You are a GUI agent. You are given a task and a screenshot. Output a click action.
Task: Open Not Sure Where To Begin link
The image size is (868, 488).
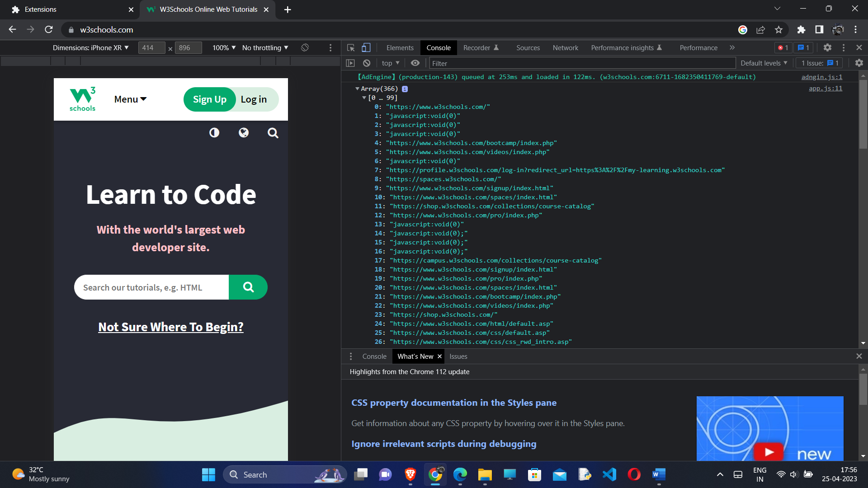(171, 327)
